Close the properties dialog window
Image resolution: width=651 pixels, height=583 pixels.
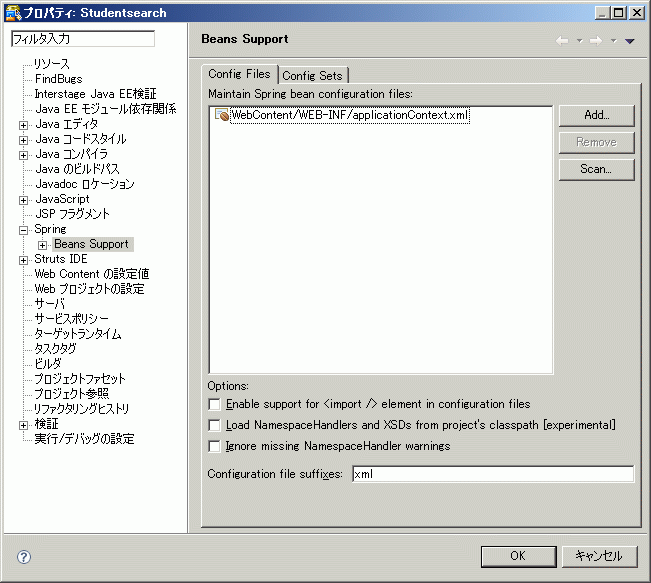(636, 13)
